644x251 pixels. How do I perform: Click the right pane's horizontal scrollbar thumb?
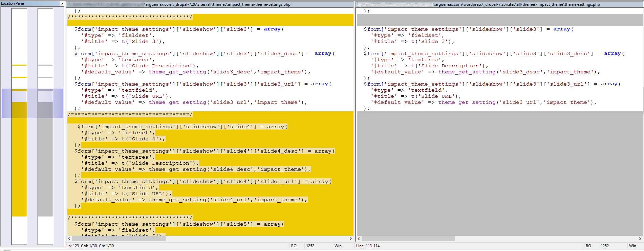(x=408, y=238)
